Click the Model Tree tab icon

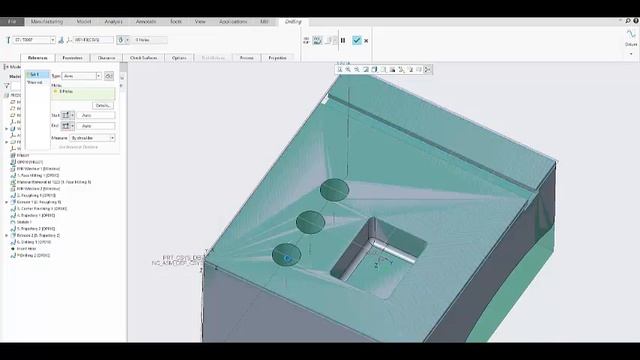click(6, 67)
